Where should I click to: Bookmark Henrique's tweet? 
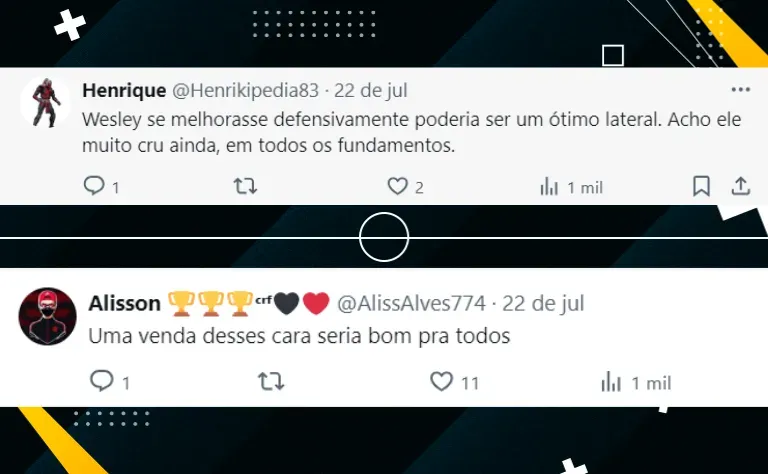pos(701,186)
